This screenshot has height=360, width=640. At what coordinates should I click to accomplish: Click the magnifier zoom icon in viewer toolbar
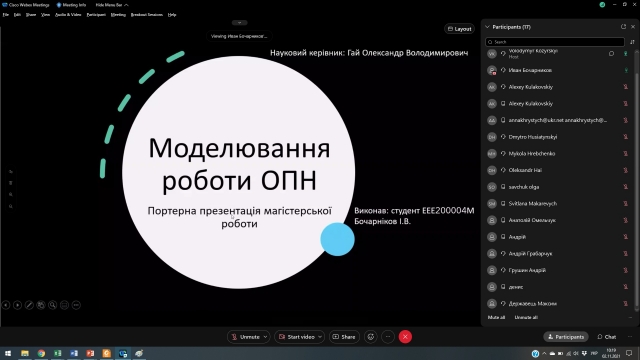click(x=53, y=305)
